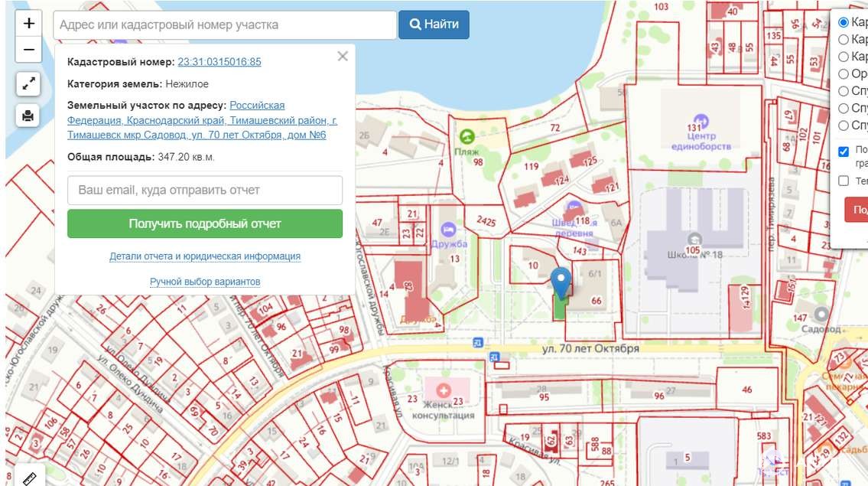The width and height of the screenshot is (868, 486).
Task: Click the Дружба hotel icon on map
Action: tap(448, 229)
